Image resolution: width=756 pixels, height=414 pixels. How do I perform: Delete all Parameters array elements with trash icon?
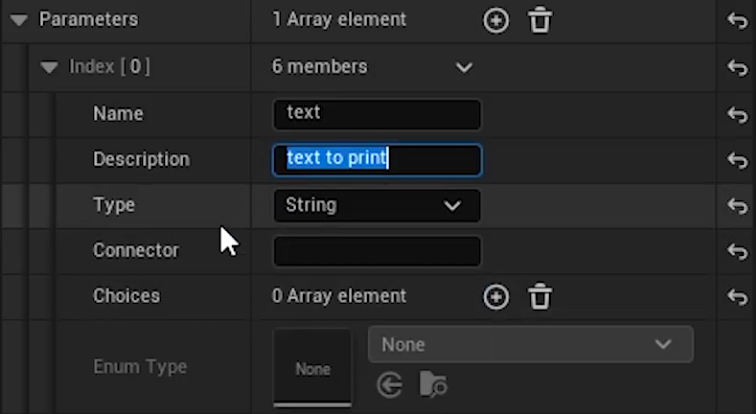tap(540, 21)
